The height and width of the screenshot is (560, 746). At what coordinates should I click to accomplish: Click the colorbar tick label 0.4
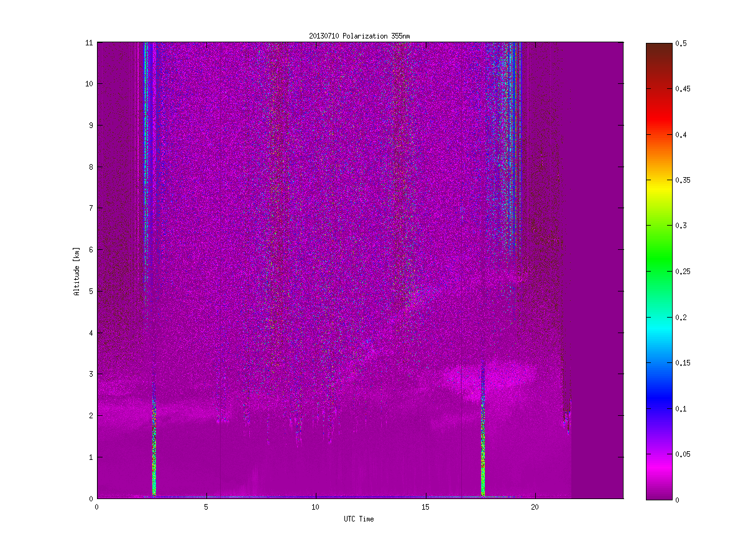pos(681,134)
